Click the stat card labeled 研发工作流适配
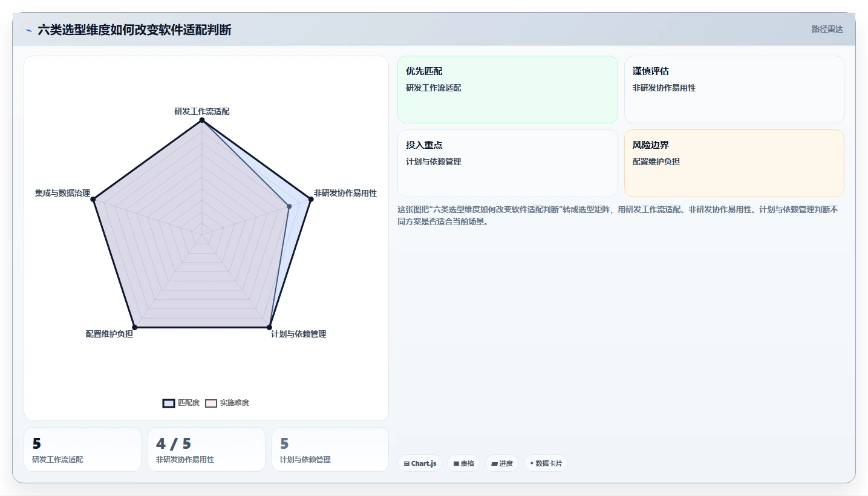The height and width of the screenshot is (496, 868). (82, 449)
